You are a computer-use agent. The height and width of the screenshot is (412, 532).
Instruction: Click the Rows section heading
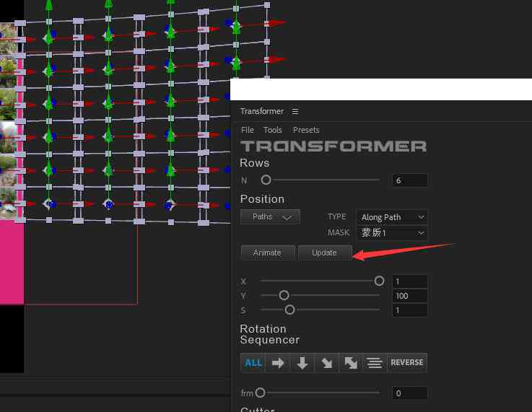coord(255,163)
